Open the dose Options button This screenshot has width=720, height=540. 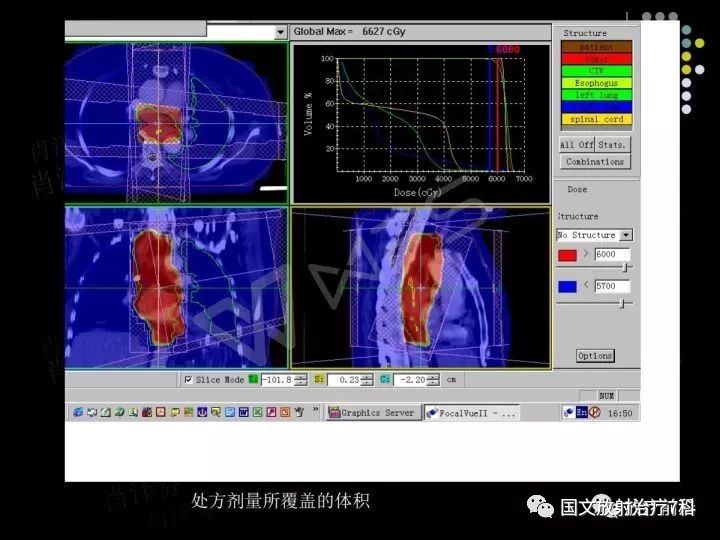[595, 356]
